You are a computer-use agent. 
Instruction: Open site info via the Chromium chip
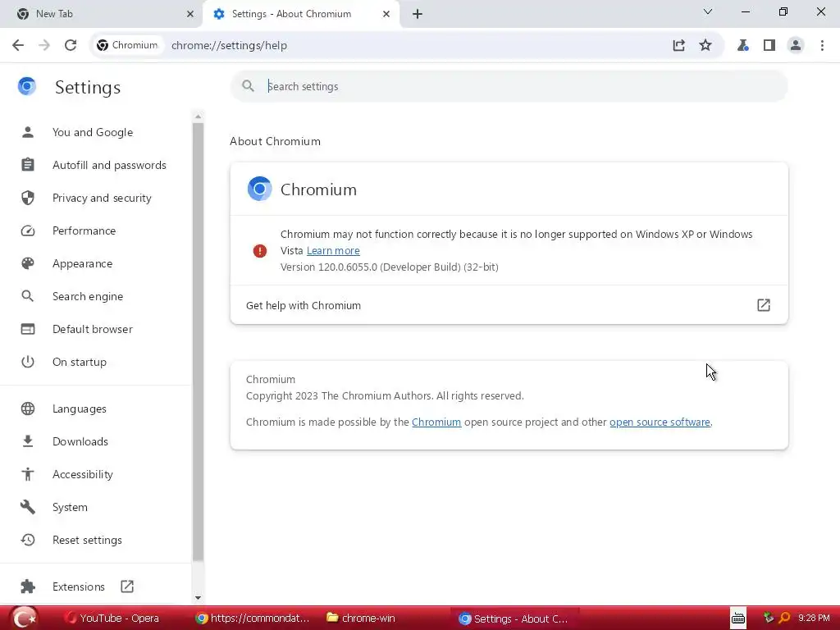(127, 45)
